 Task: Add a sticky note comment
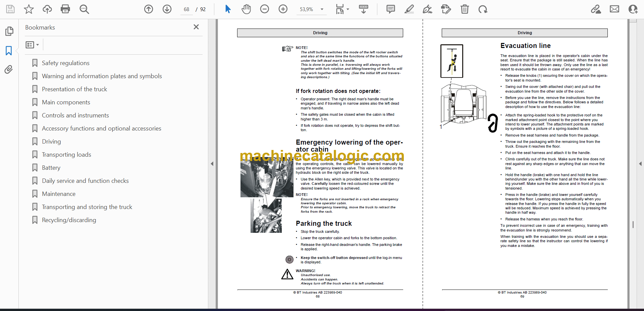(391, 9)
